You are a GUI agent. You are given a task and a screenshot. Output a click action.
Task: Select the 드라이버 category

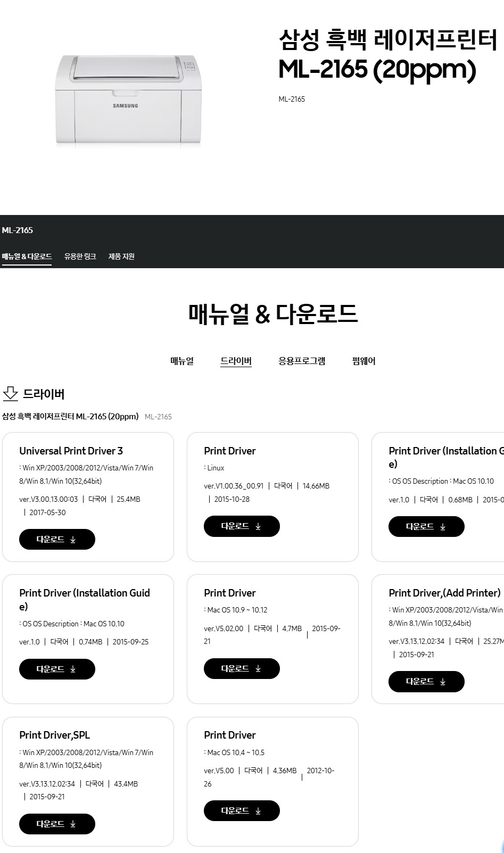pos(236,361)
